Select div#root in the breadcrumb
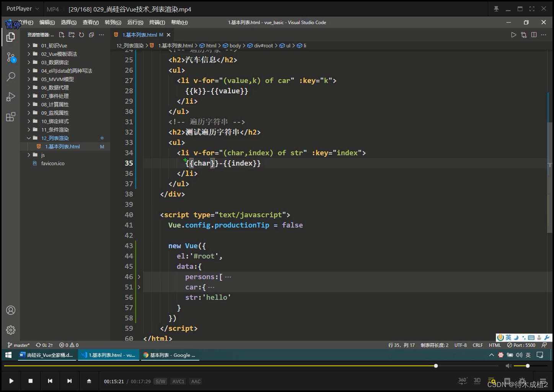 coord(260,46)
